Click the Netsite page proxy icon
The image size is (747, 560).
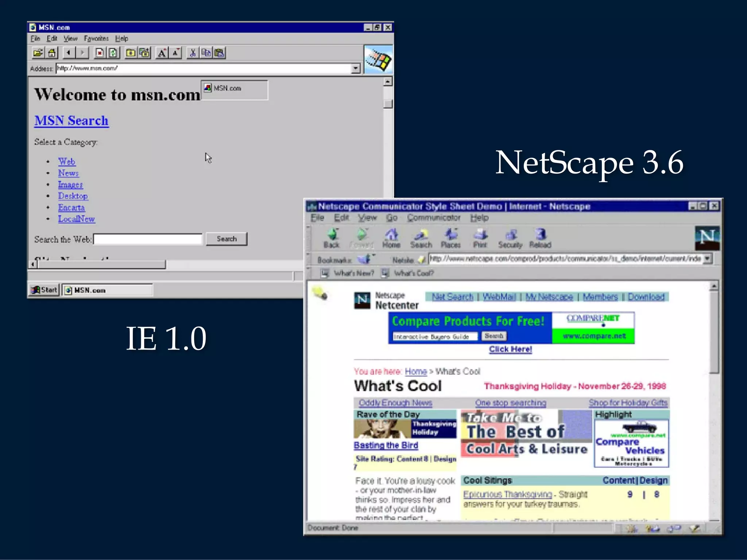pos(422,260)
